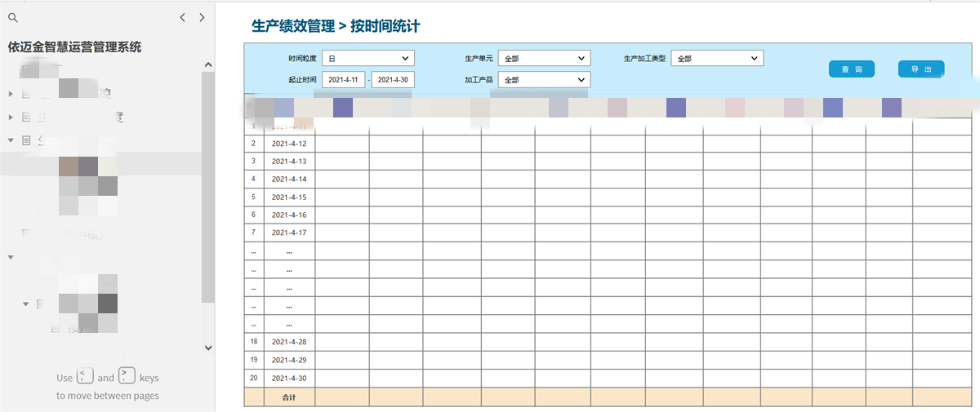The height and width of the screenshot is (412, 980).
Task: Click the 导出 export button
Action: click(921, 69)
